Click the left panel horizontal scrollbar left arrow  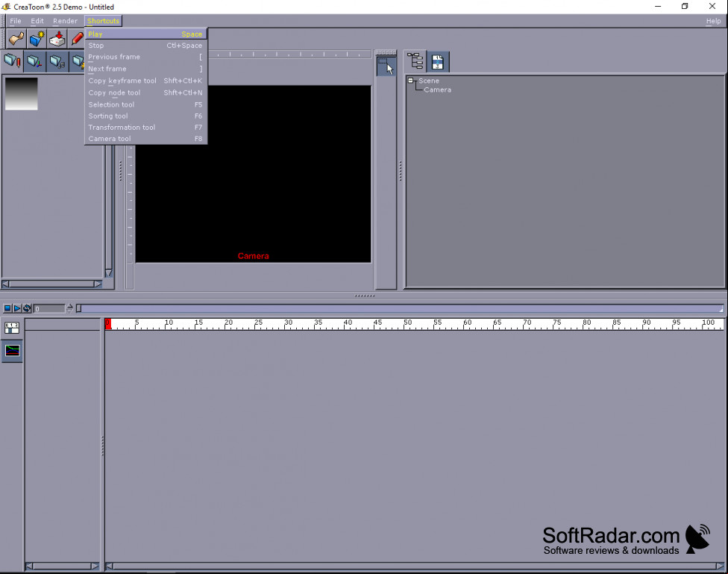point(5,284)
